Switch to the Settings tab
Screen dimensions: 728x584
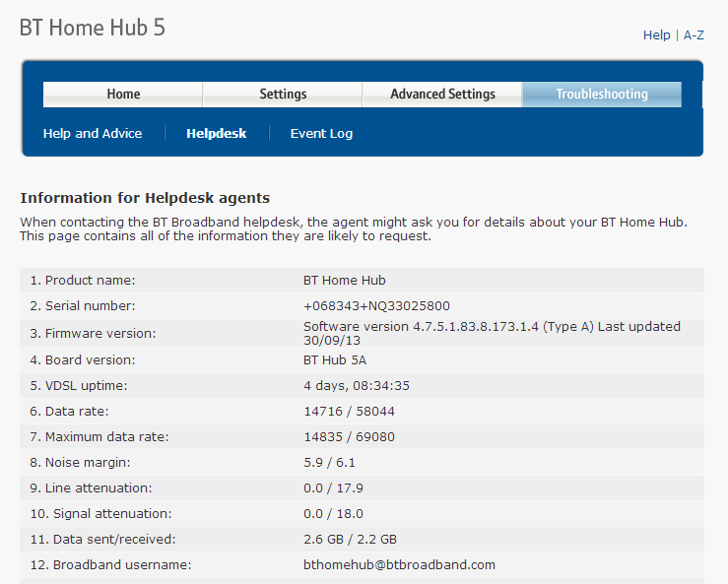(x=283, y=95)
